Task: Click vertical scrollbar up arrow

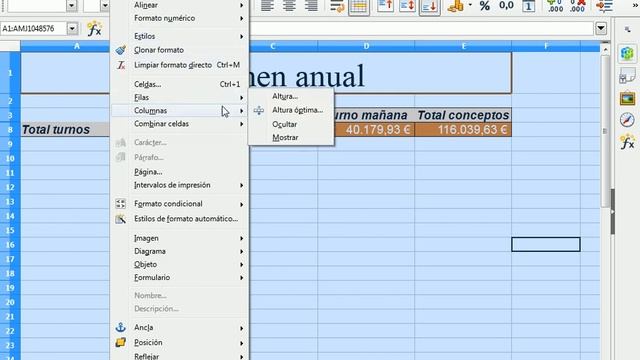Action: 605,50
